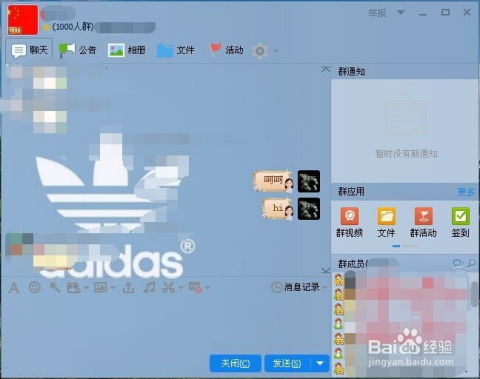Open the title bar dropdown arrow menu

(x=401, y=13)
